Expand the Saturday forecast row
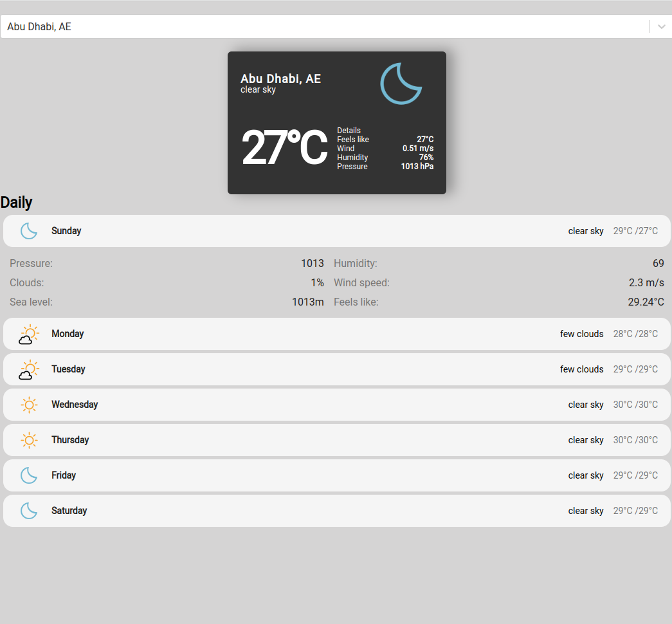 (336, 511)
